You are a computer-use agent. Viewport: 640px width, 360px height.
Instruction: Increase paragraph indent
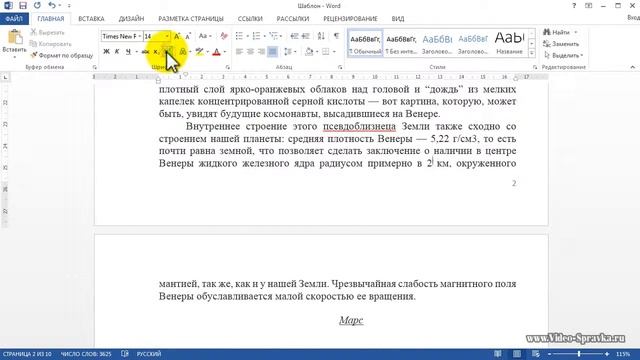[x=305, y=36]
